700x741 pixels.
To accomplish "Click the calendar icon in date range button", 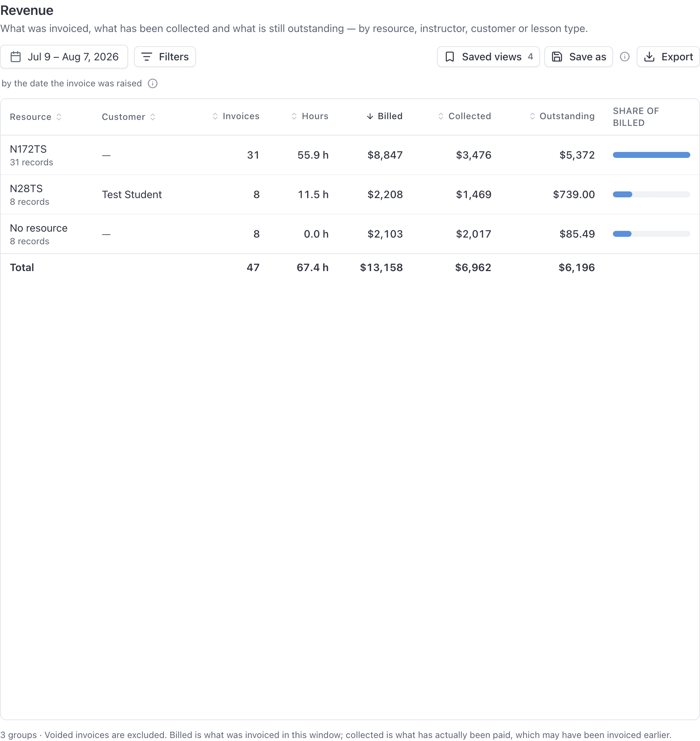I will [x=16, y=57].
